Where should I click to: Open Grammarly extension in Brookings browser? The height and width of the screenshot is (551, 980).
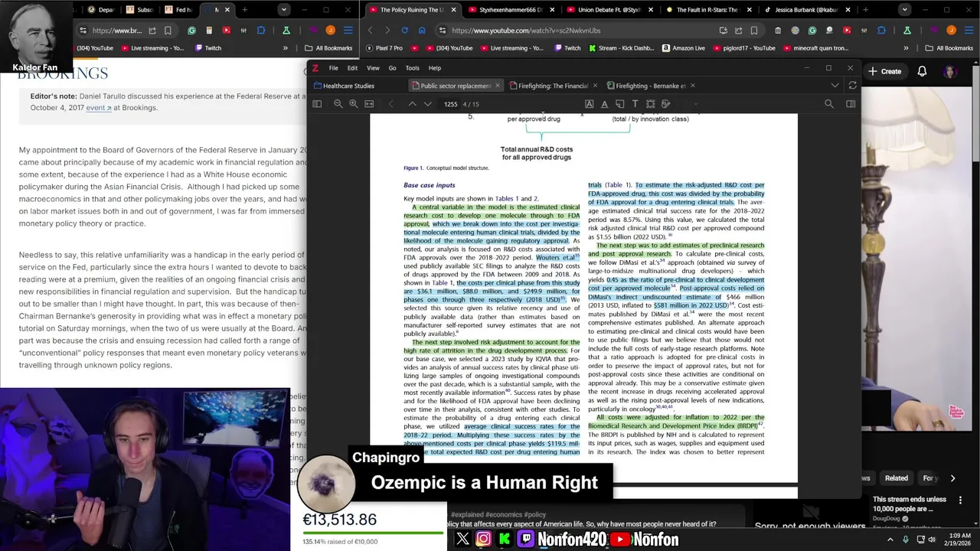191,31
